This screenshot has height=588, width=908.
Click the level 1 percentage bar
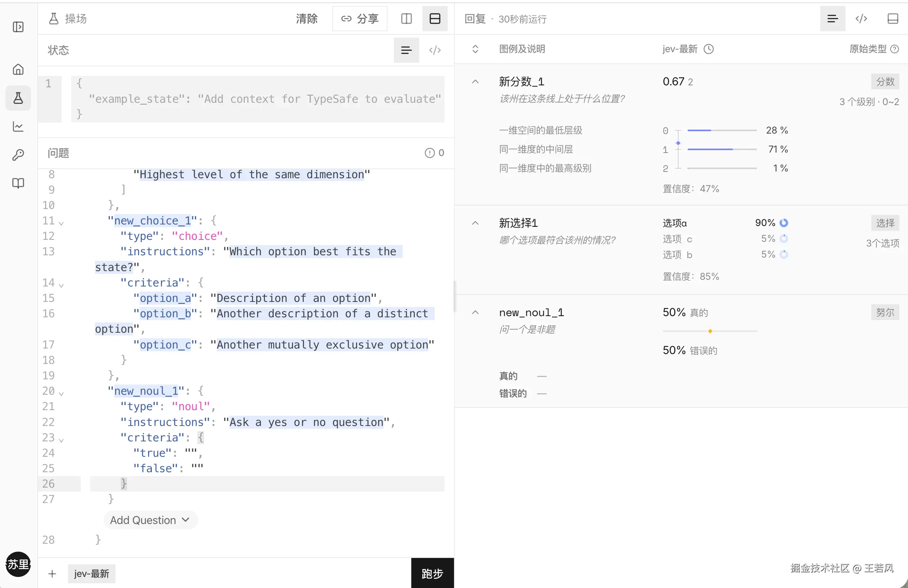(722, 149)
